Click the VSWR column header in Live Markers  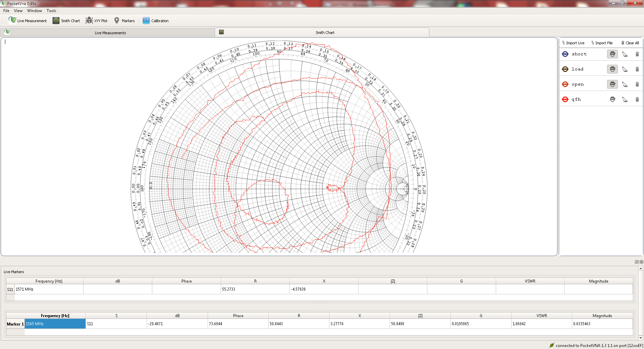(x=530, y=281)
